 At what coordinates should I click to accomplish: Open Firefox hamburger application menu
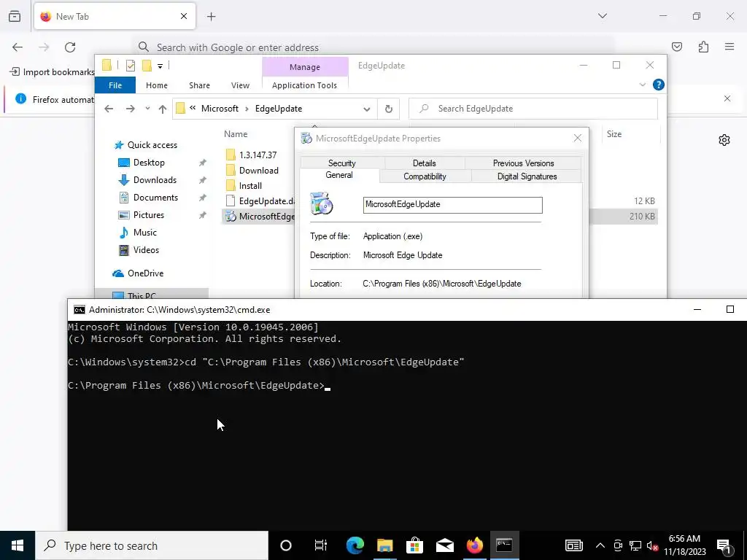(729, 47)
